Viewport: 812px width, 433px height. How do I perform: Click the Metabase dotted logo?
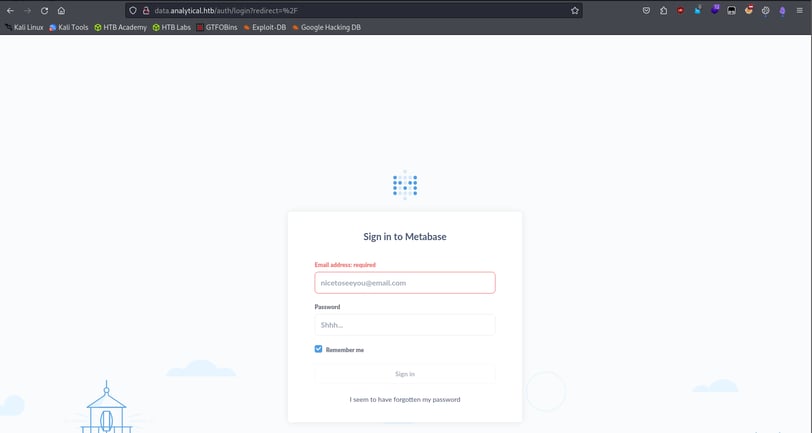405,185
